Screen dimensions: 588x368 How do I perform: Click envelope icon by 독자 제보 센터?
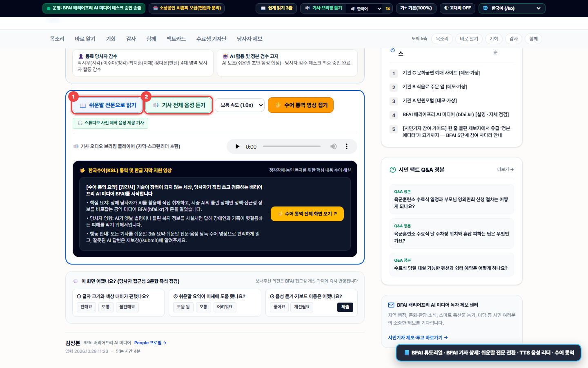[x=391, y=305]
